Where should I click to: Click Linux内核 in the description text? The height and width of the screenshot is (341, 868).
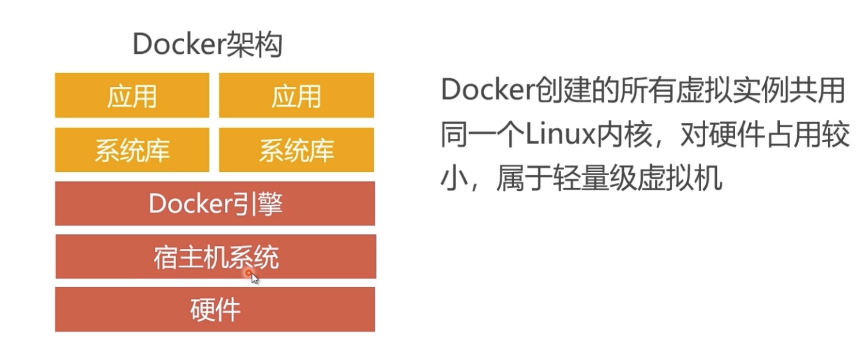pos(589,134)
